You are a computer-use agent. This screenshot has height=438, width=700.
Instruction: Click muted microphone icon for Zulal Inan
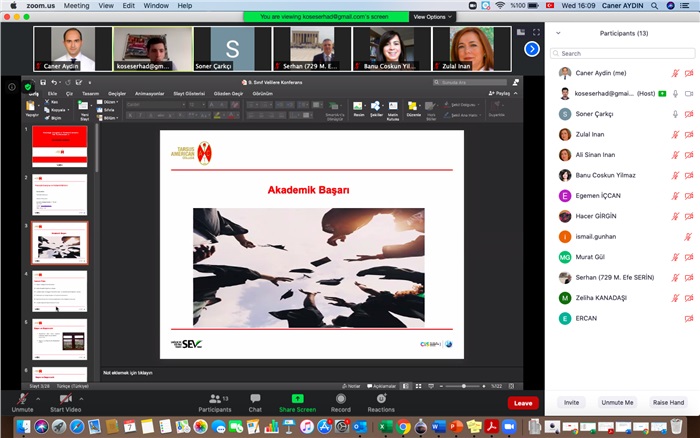tap(675, 134)
